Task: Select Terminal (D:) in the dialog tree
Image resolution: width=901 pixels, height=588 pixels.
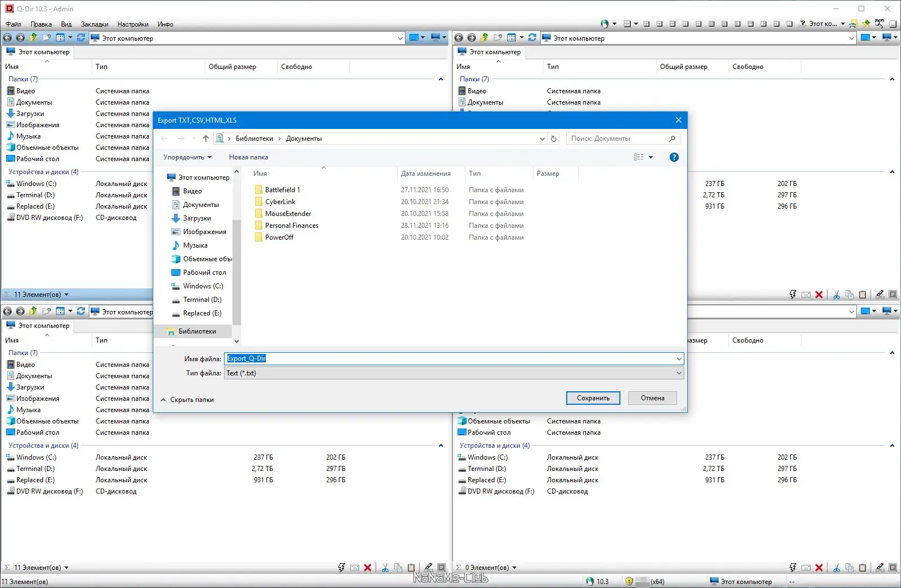Action: tap(202, 300)
